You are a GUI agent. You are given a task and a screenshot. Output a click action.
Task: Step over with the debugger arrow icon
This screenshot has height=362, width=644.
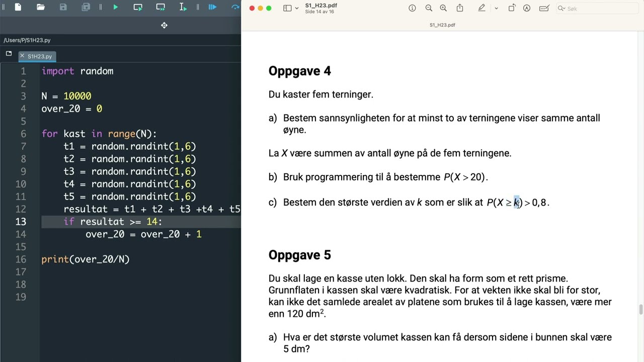click(235, 7)
